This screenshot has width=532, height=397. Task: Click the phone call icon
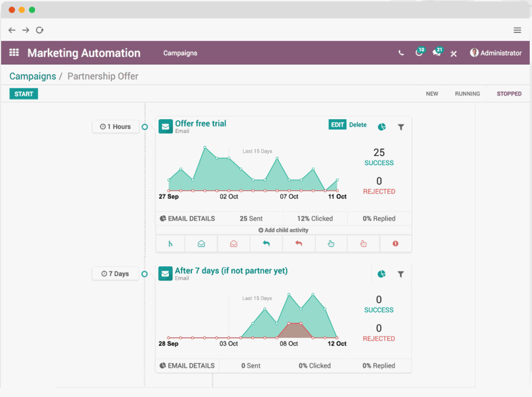(x=401, y=53)
